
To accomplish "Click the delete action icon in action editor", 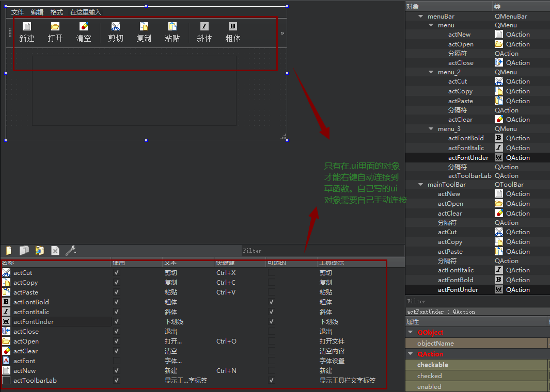I will click(55, 251).
